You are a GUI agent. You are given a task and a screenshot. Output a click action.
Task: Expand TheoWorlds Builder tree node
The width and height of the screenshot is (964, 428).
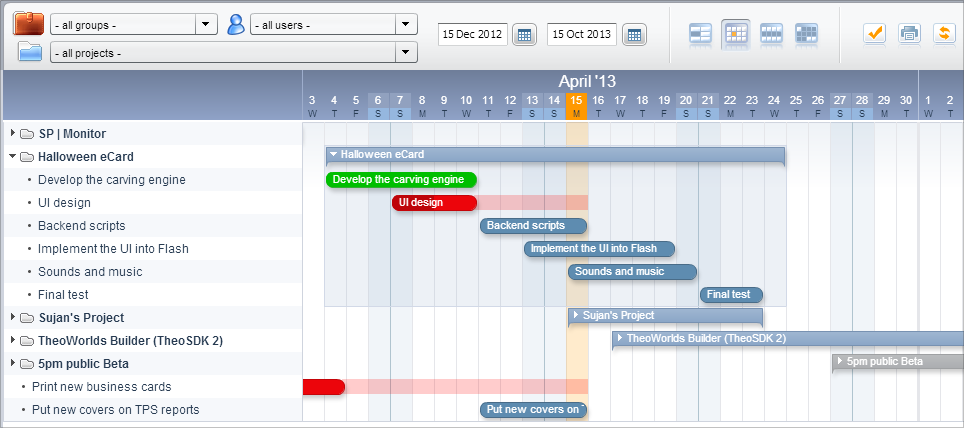point(12,340)
